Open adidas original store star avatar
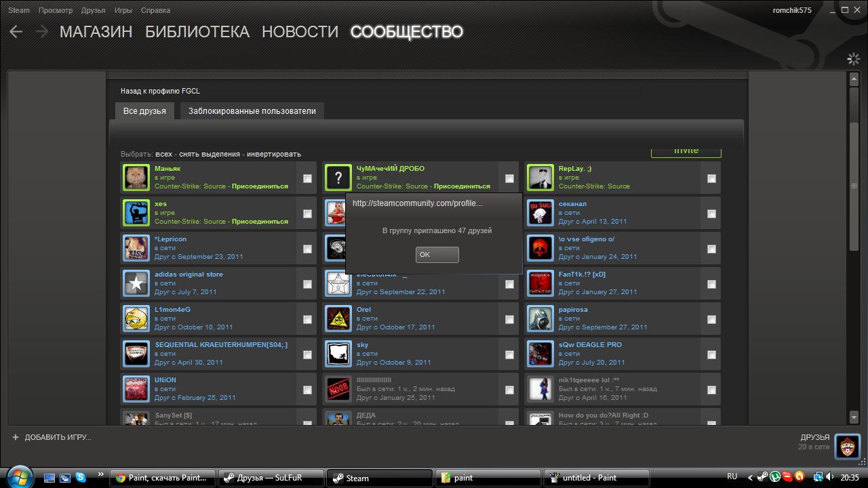The image size is (868, 488). tap(136, 283)
